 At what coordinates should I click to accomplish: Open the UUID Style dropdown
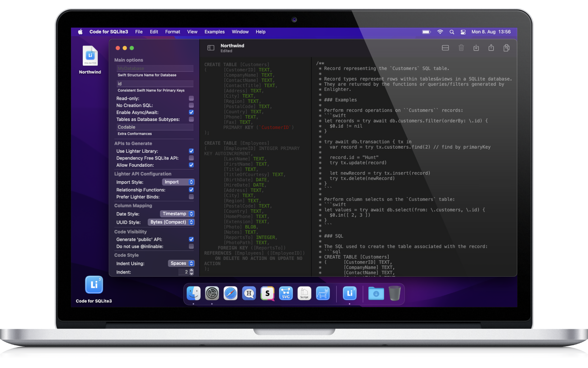[171, 222]
